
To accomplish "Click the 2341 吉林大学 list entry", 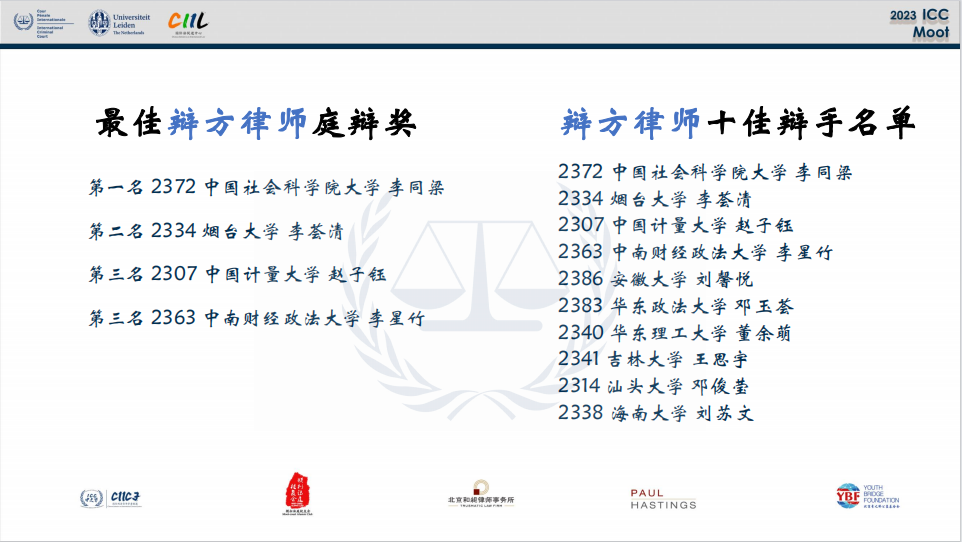I will pos(653,359).
